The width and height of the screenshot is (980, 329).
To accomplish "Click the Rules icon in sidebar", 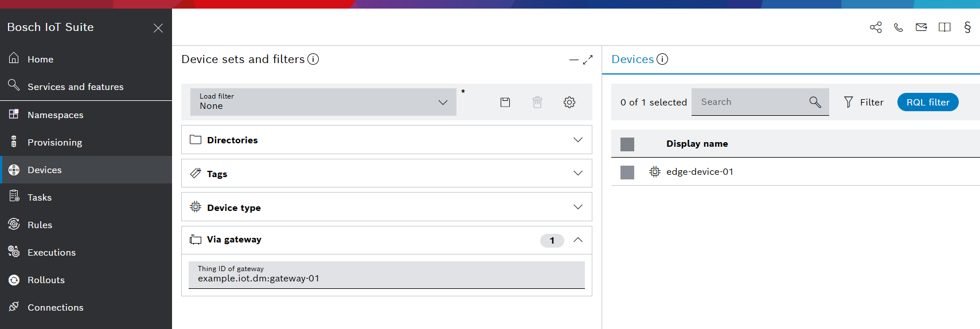I will tap(14, 224).
